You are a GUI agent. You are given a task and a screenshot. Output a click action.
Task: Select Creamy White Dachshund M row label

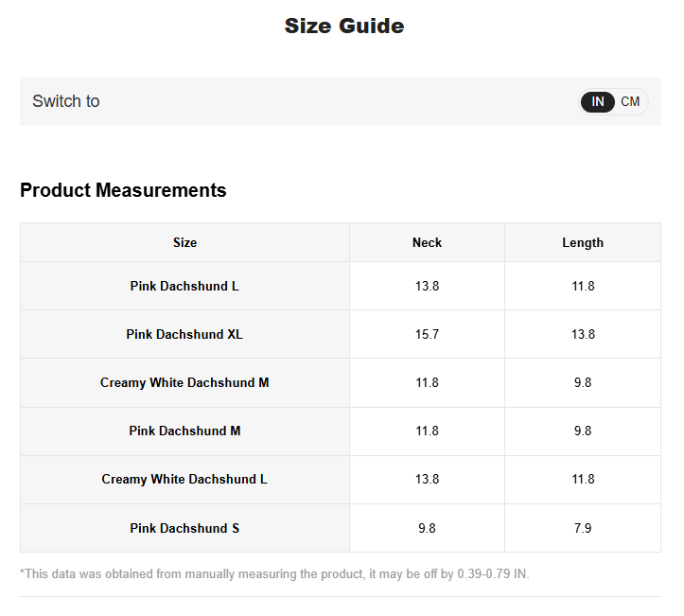point(184,382)
